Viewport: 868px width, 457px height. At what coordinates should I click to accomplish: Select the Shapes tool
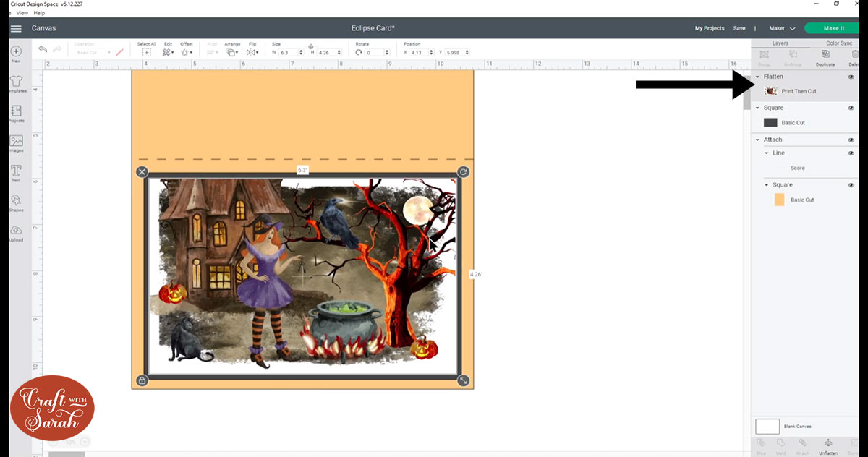[15, 202]
